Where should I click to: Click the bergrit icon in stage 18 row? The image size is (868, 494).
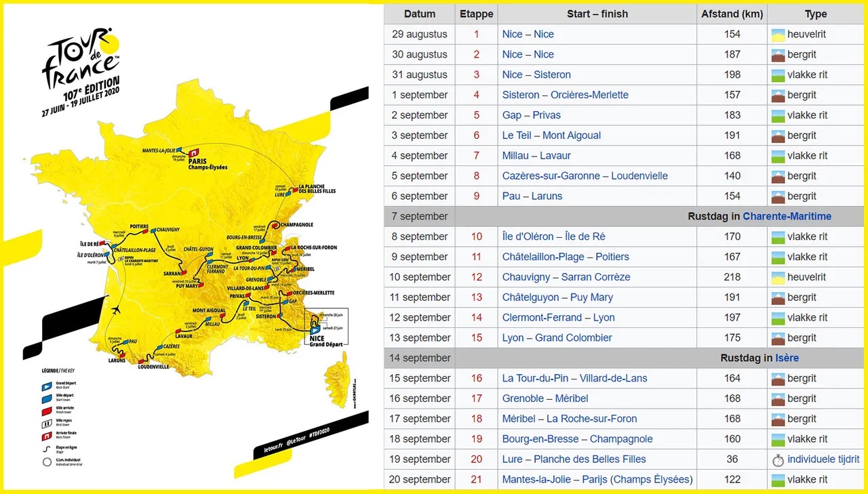pos(778,419)
